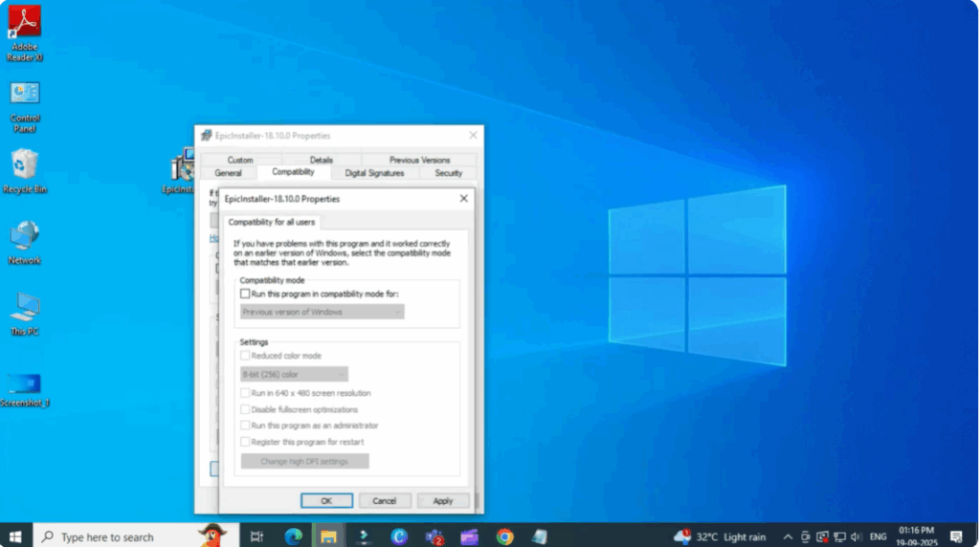Open the clock and calendar flyout
Screen dimensions: 980x547
click(916, 536)
